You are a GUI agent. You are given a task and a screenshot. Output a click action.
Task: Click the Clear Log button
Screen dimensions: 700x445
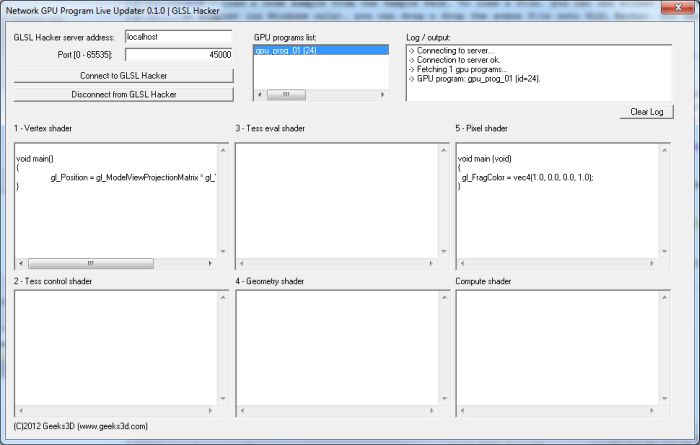tap(646, 112)
